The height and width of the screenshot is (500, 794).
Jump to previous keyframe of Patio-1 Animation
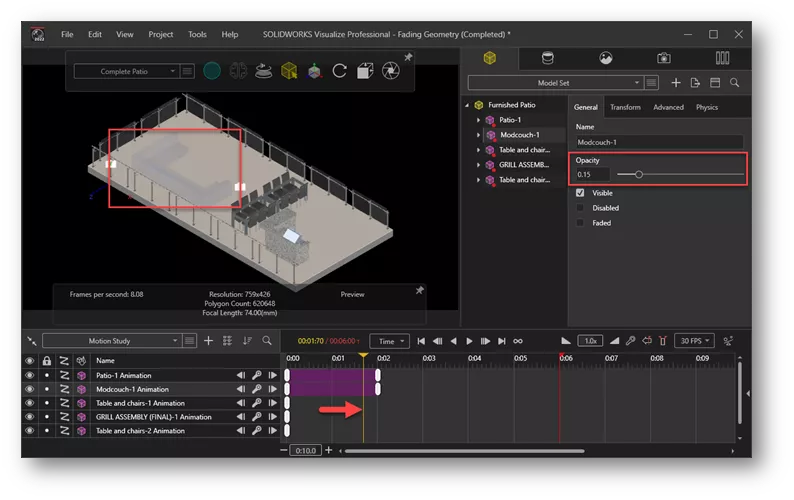coord(241,375)
